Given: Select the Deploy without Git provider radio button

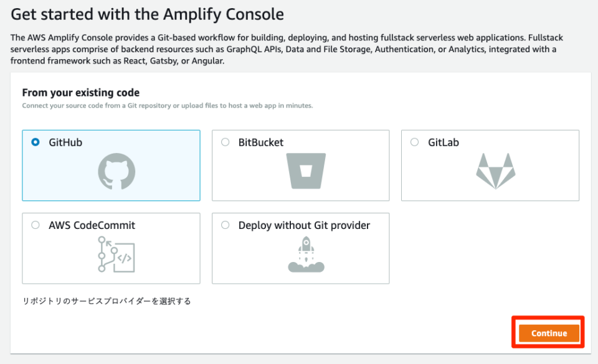Looking at the screenshot, I should (225, 225).
